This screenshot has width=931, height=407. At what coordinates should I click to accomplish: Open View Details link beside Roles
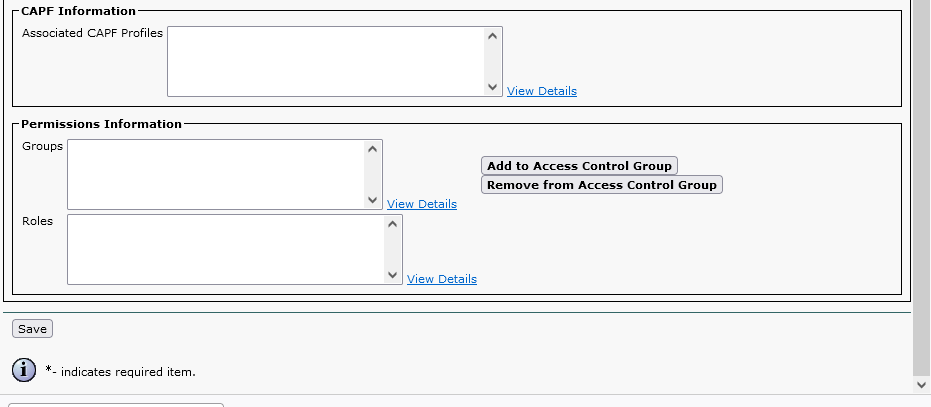click(441, 279)
